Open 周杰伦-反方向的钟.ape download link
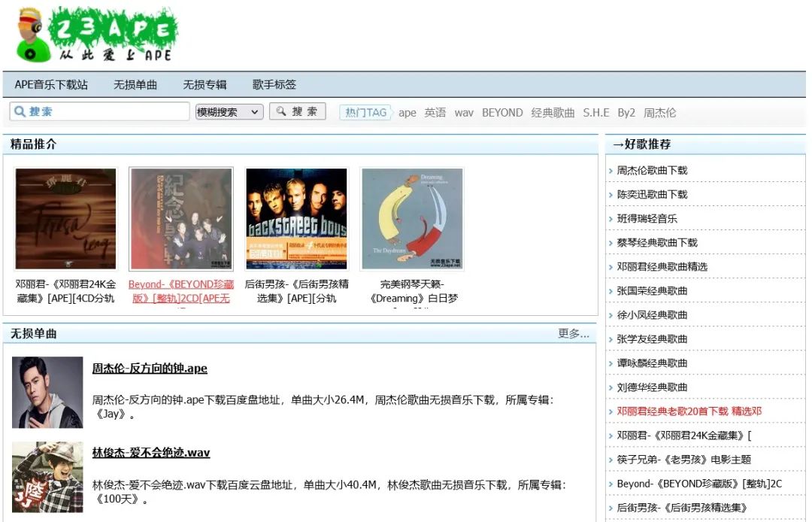812x522 pixels. 148,368
